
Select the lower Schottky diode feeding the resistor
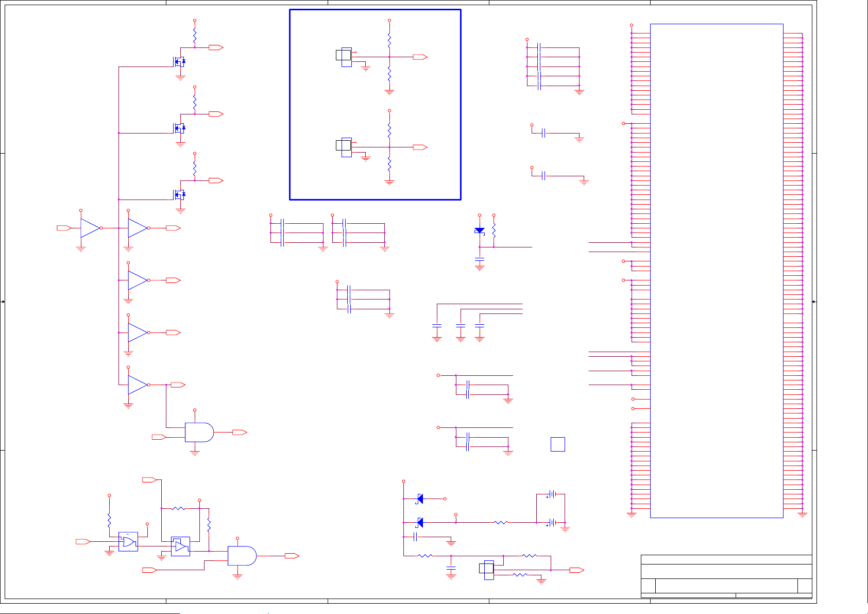[420, 523]
